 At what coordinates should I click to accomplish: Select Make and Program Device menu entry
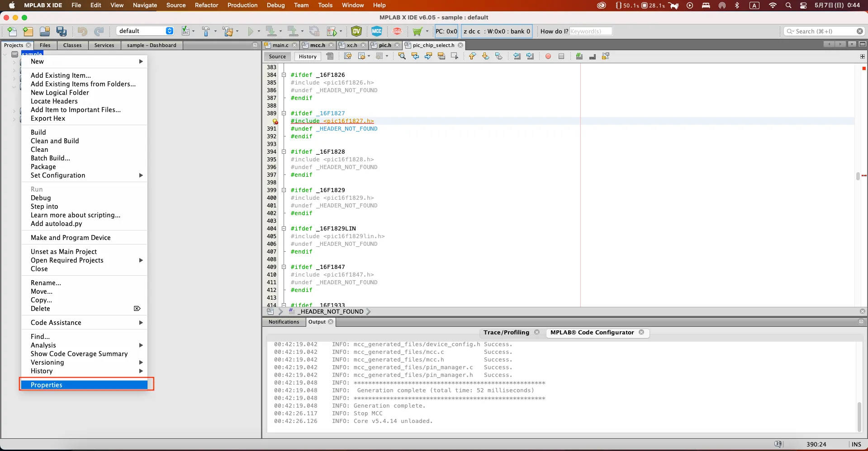coord(84,238)
